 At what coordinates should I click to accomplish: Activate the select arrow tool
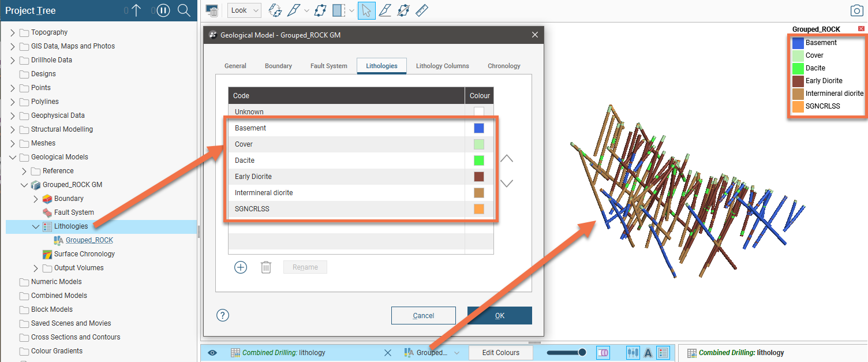tap(366, 10)
